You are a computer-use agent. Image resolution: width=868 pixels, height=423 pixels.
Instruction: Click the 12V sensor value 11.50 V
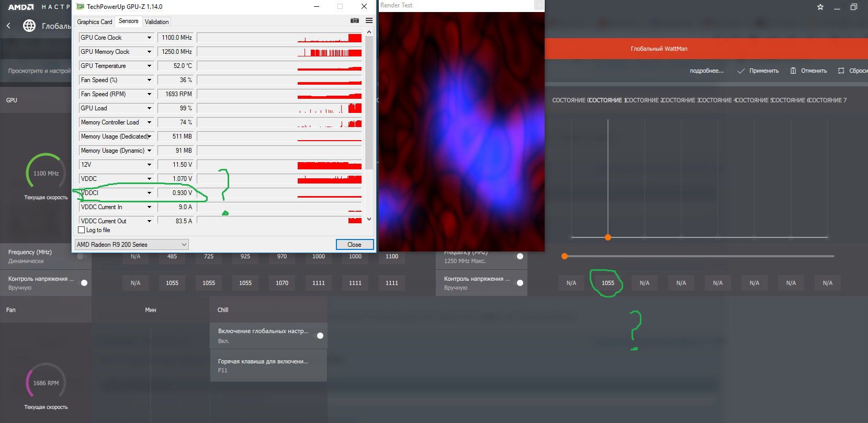tap(176, 165)
